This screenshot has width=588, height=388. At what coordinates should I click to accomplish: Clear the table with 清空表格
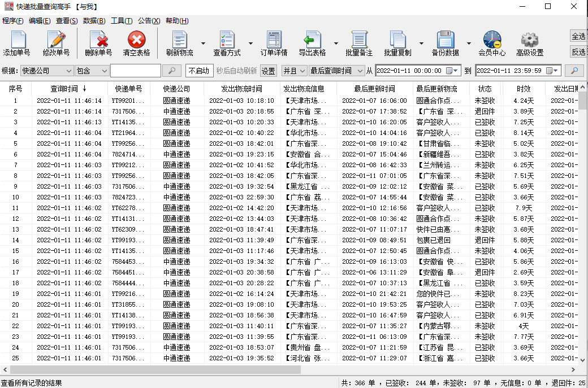tap(136, 41)
